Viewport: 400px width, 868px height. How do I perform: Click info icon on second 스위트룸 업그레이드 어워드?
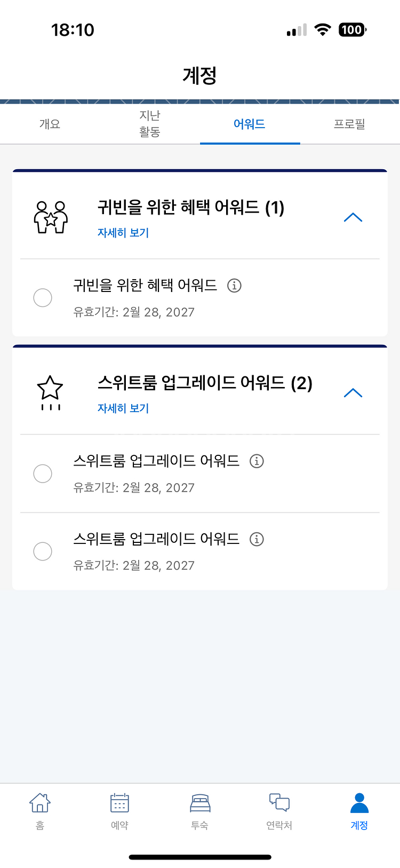(257, 539)
